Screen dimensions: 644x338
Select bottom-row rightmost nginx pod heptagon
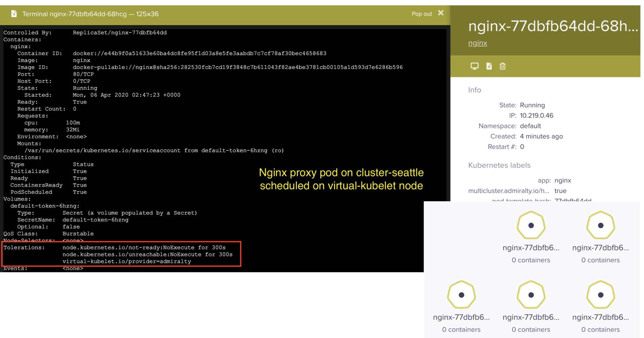600,295
